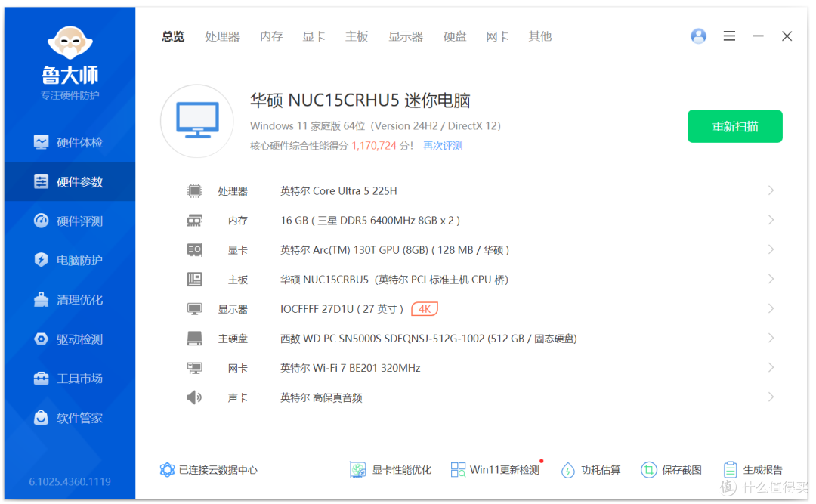Open 软件管家 in the sidebar
Viewport: 816px width, 504px height.
(x=70, y=418)
